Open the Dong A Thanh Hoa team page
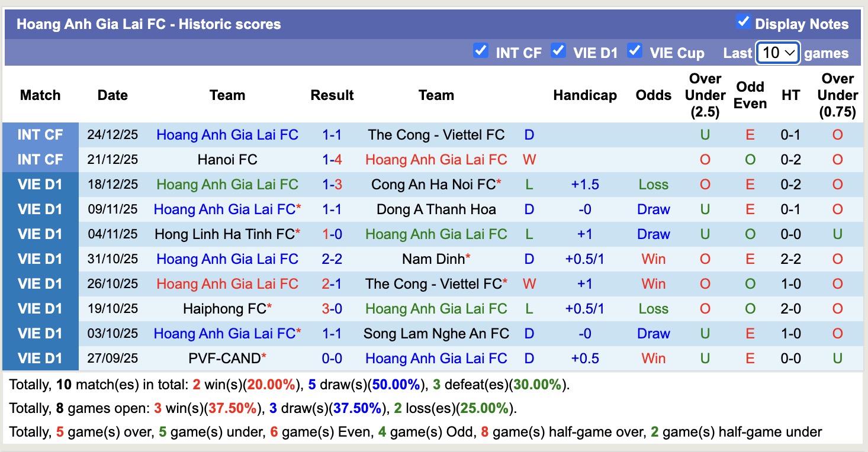 [x=436, y=209]
